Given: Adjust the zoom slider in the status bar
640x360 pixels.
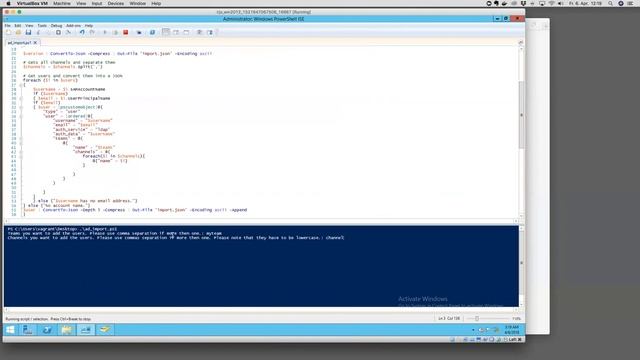Looking at the screenshot, I should click(477, 318).
